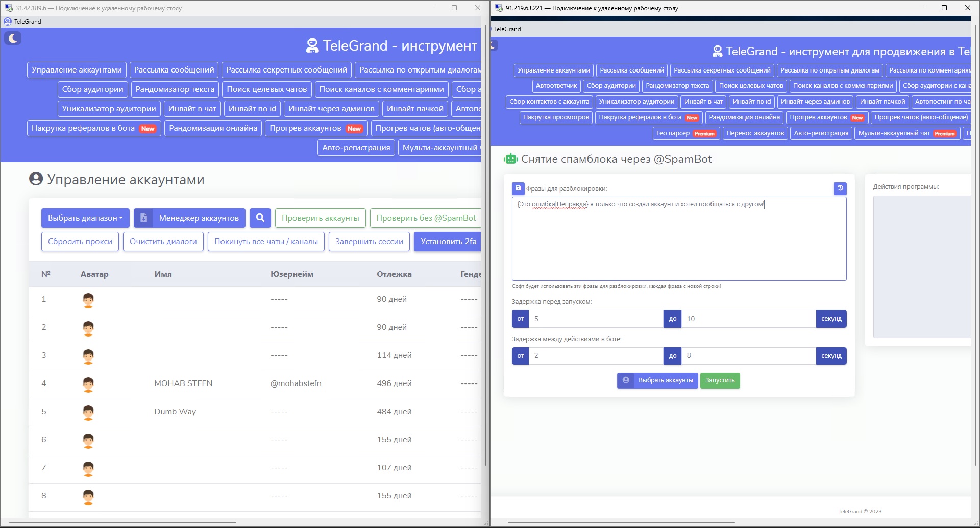Click the robot icon beside Снятие спамблока heading

point(510,159)
